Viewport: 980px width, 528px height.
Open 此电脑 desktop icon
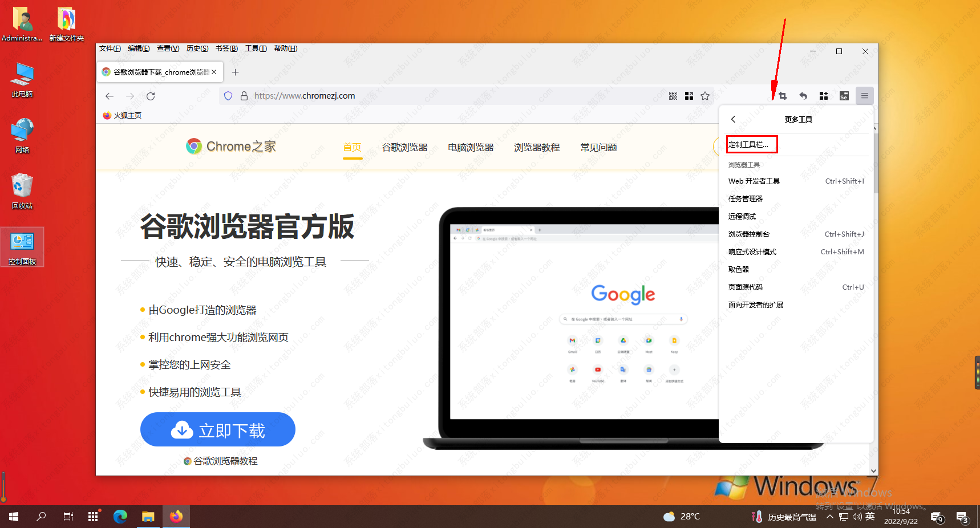point(22,80)
